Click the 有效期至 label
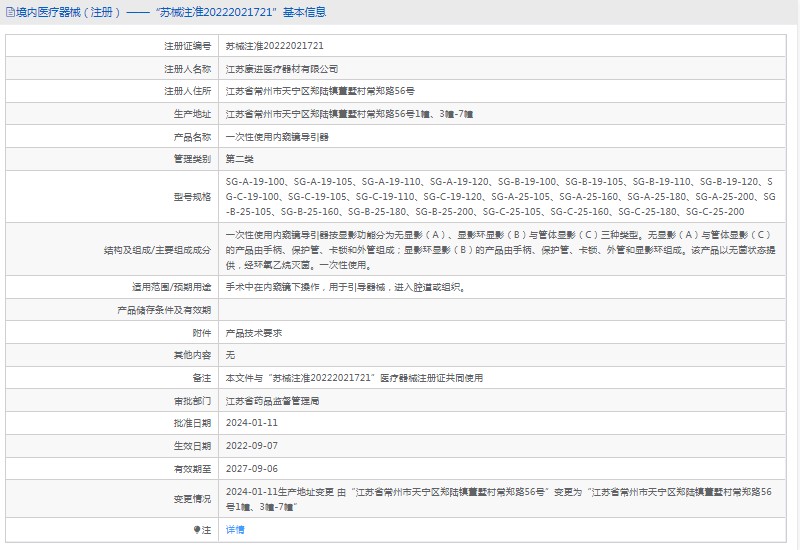 coord(192,469)
